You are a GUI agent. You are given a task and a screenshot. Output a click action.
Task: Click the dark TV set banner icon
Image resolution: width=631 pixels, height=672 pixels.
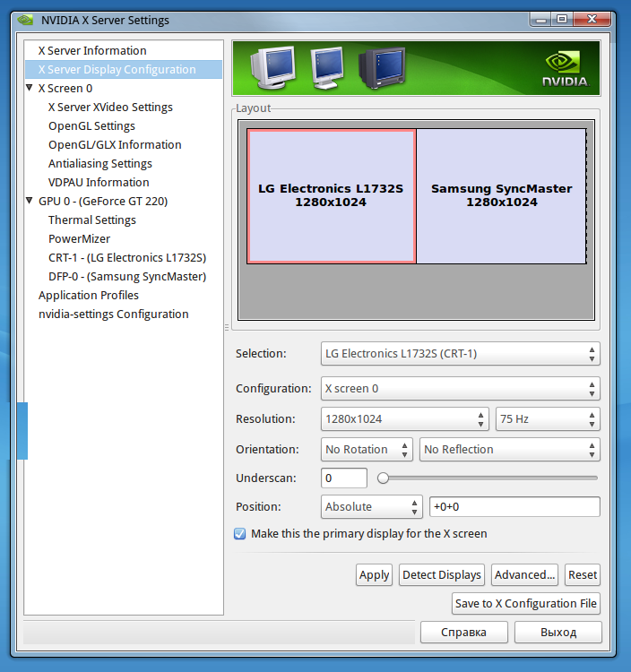pos(382,68)
